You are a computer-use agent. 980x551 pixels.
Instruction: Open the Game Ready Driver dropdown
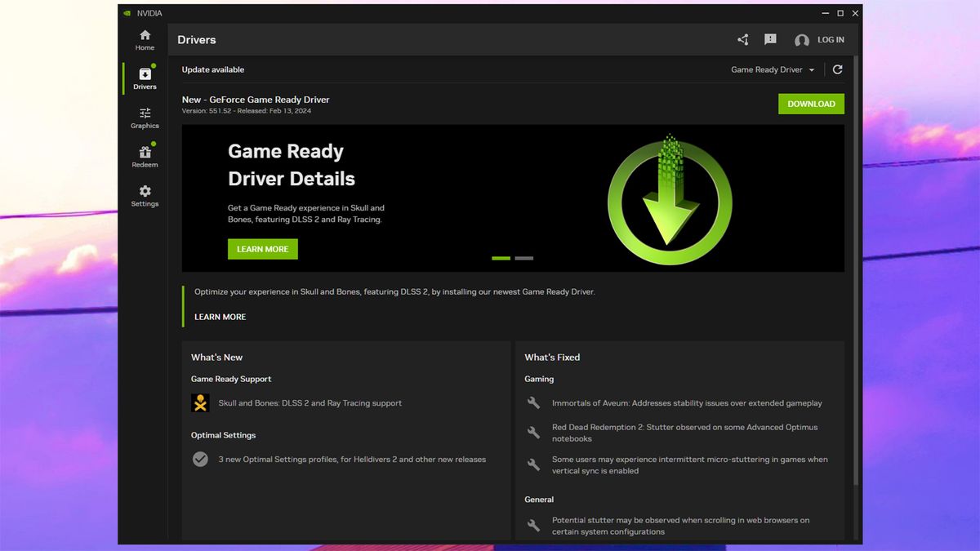click(x=771, y=69)
